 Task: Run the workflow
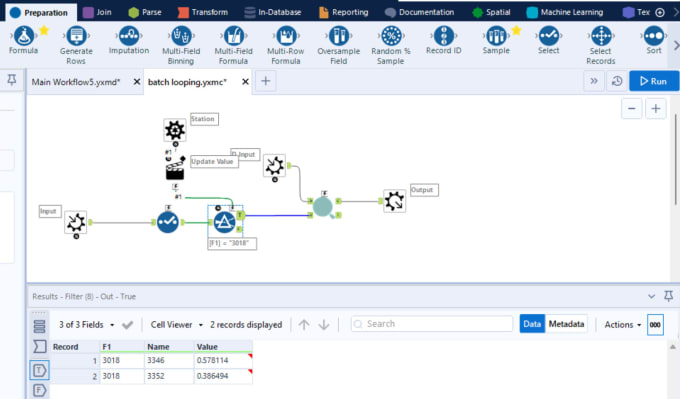point(654,81)
